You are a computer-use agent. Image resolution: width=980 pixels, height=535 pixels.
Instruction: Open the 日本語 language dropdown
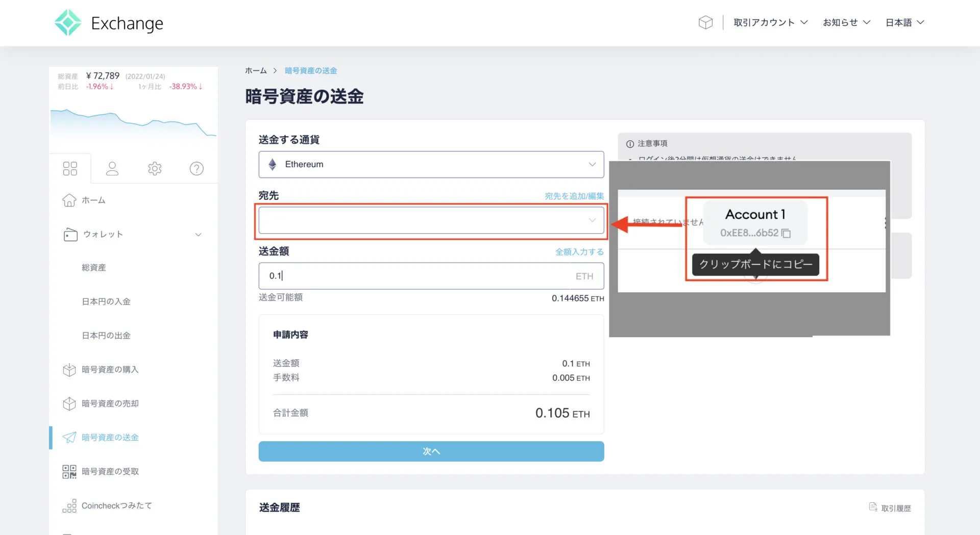904,22
